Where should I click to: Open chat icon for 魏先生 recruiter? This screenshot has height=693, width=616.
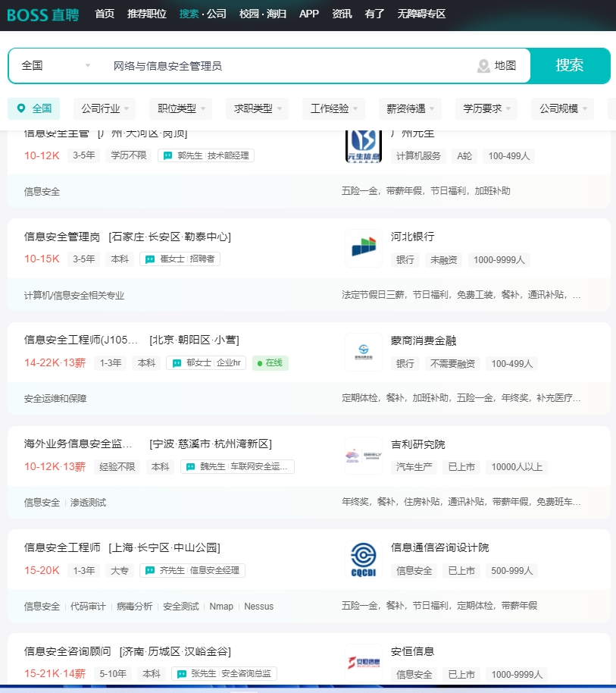[191, 467]
